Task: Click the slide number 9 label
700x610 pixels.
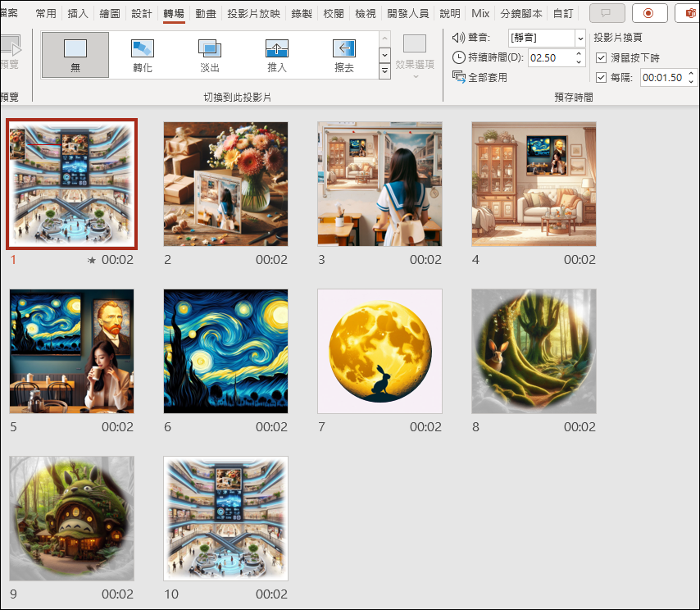Action: [x=13, y=594]
